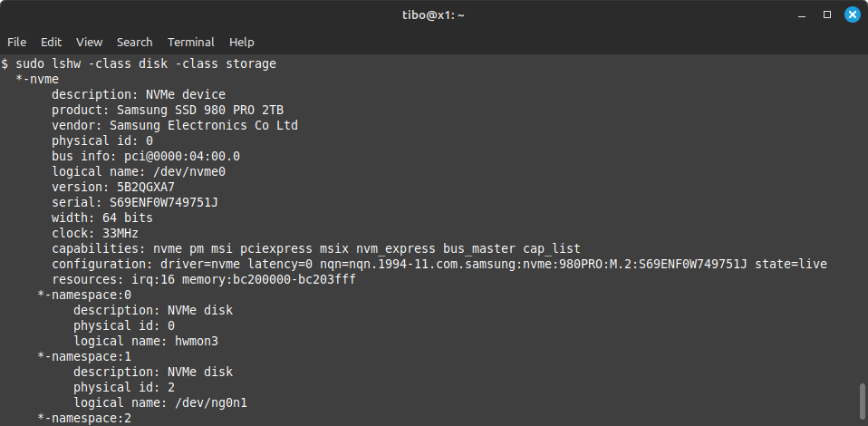Open the Search menu
The height and width of the screenshot is (426, 868).
coord(134,42)
